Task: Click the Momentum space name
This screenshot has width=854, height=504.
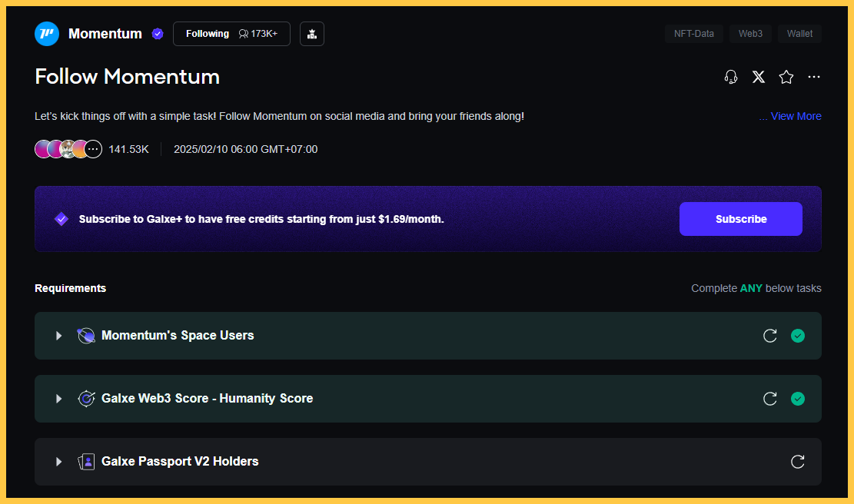Action: click(x=105, y=34)
